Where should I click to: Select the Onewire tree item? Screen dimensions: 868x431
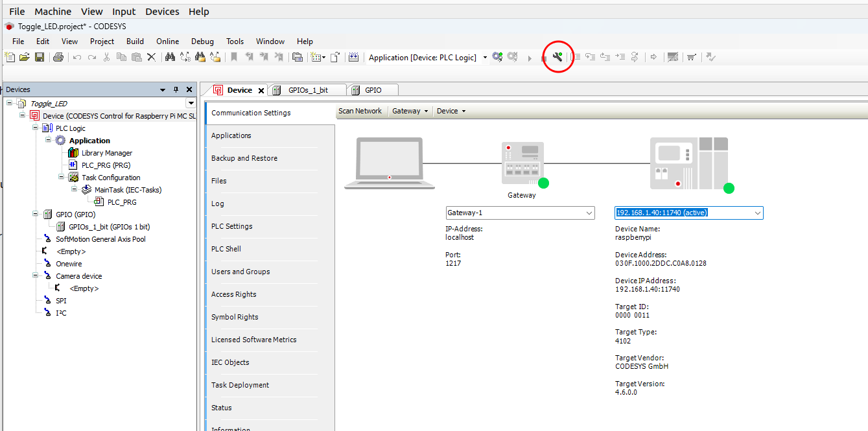[x=69, y=264]
